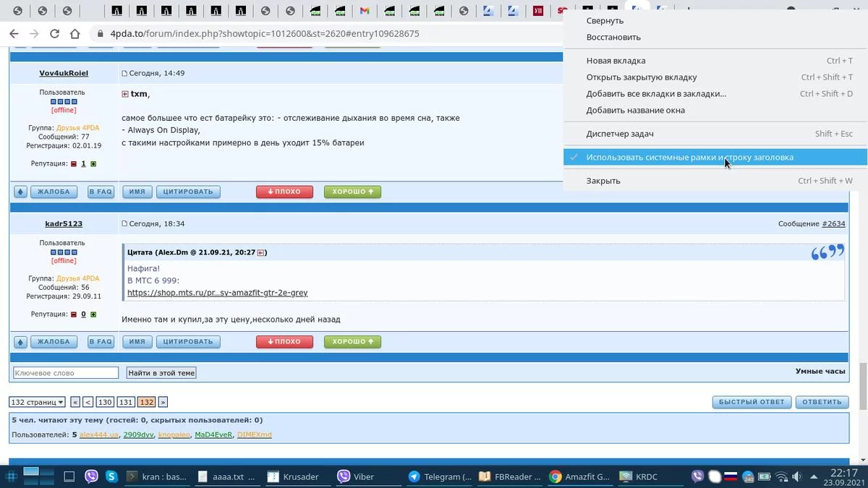The image size is (868, 488).
Task: Select 'Добавить название окна' menu item
Action: click(x=715, y=111)
